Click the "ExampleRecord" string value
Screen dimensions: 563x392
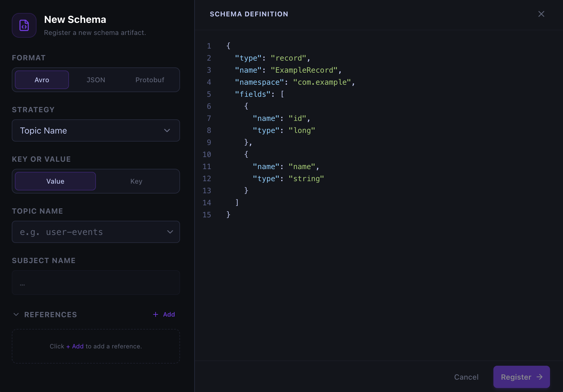(304, 70)
